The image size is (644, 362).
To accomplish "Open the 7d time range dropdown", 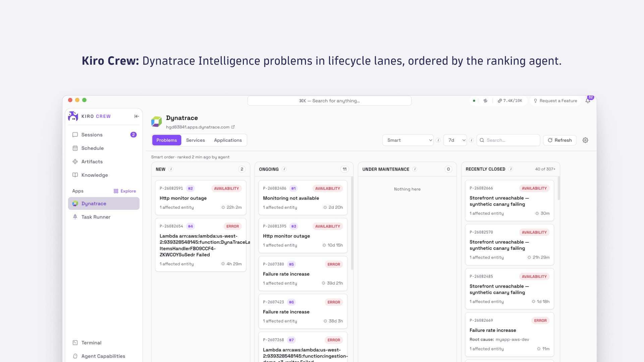I will pos(455,140).
